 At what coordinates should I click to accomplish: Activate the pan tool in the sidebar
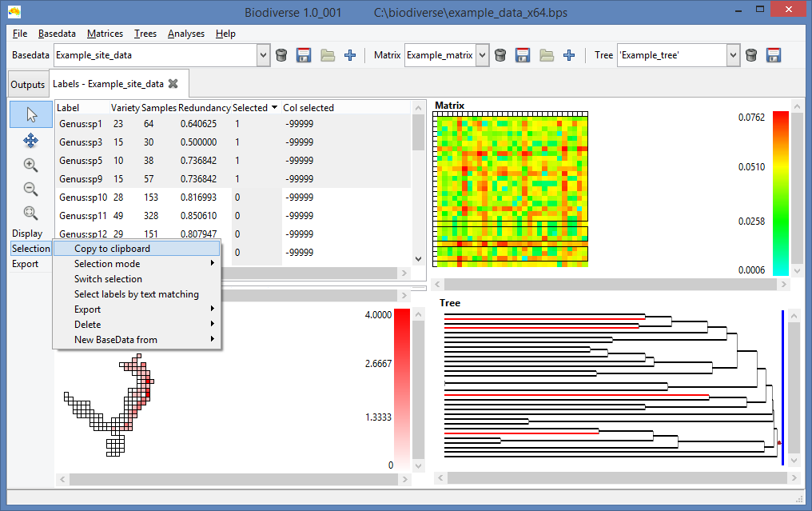click(30, 140)
